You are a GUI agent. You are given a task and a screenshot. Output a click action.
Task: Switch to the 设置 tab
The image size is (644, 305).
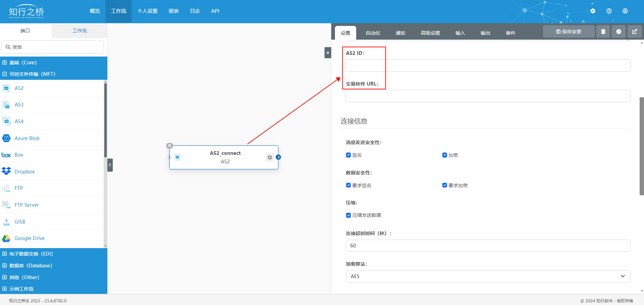(x=345, y=33)
